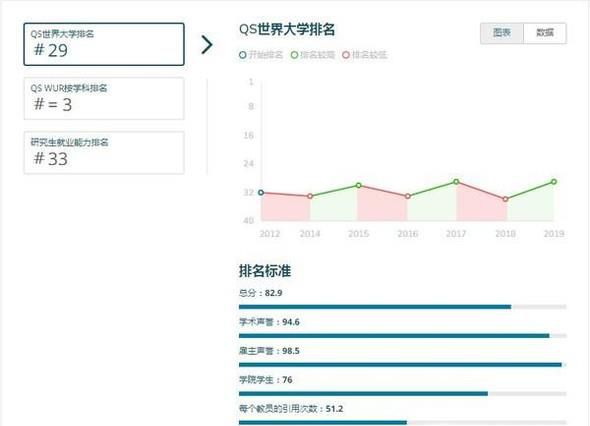
Task: Click the 雇主声誉 98.5 progress bar
Action: click(x=403, y=365)
